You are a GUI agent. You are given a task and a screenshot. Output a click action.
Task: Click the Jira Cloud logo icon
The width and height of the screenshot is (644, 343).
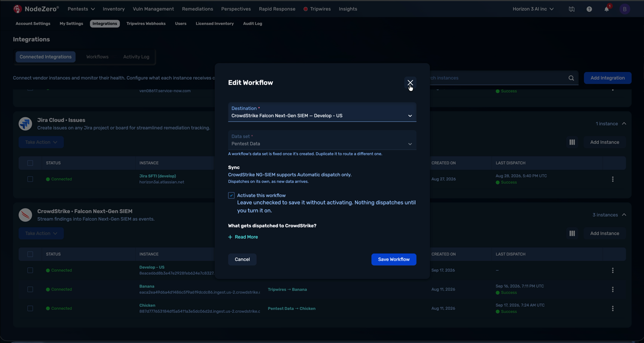coord(25,124)
